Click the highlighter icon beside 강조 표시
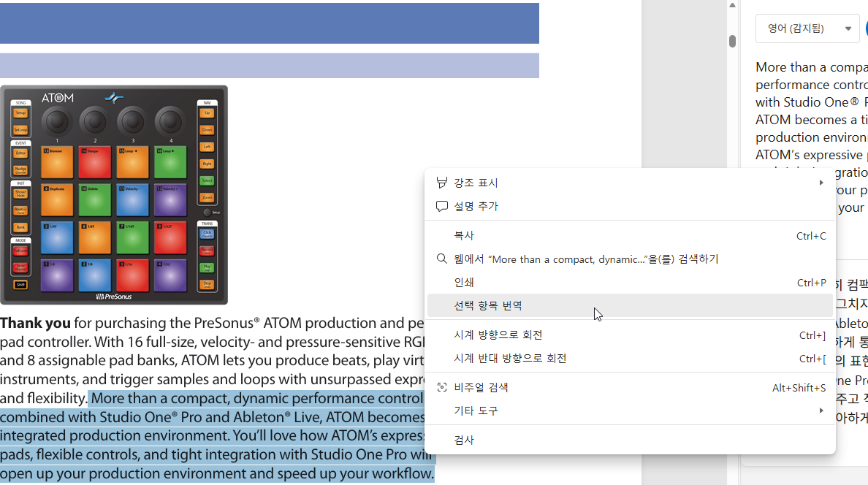 click(x=441, y=183)
